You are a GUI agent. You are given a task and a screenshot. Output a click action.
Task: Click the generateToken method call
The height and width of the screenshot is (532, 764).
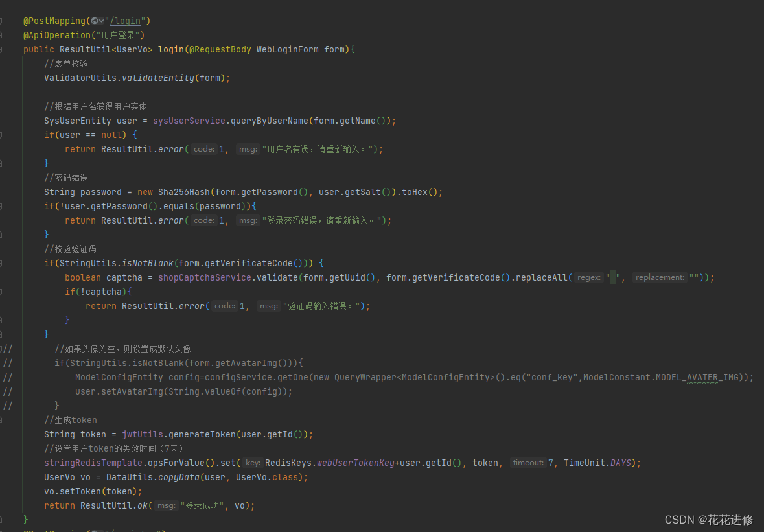coord(202,434)
